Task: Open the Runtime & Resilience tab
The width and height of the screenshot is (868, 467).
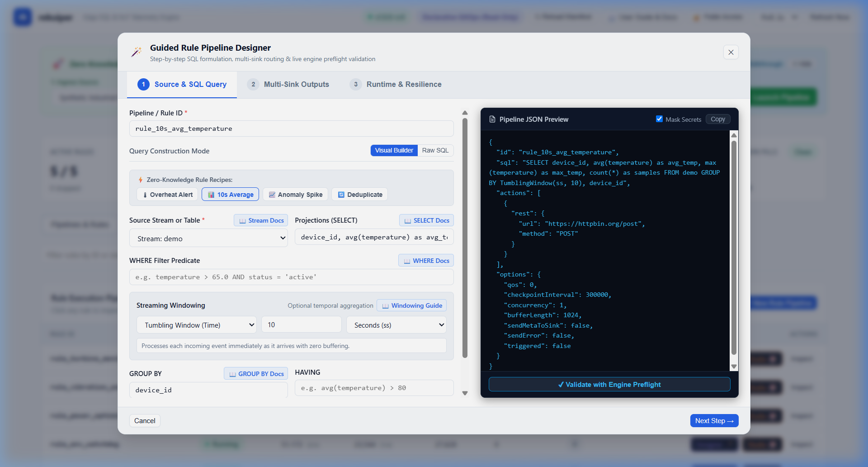Action: click(396, 85)
